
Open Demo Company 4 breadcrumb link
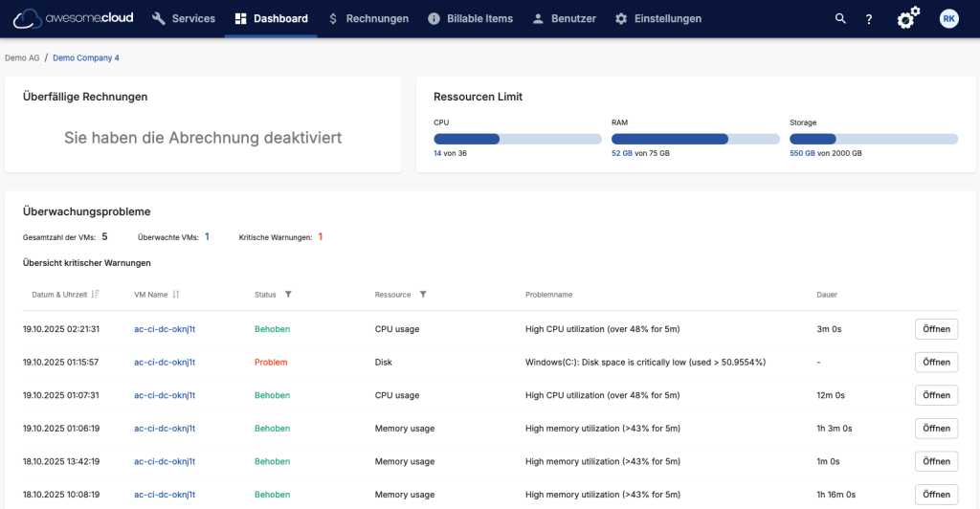coord(86,58)
